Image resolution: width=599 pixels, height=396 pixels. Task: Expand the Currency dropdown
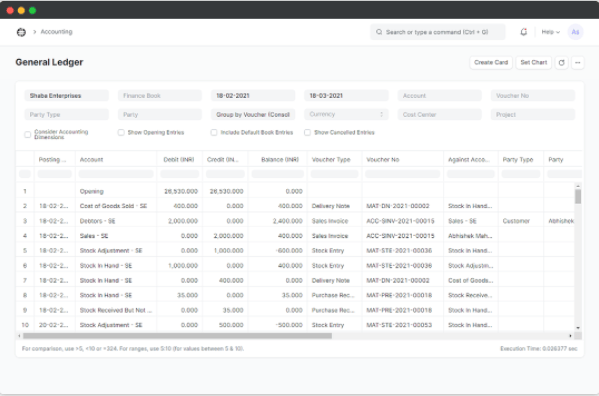pyautogui.click(x=346, y=115)
